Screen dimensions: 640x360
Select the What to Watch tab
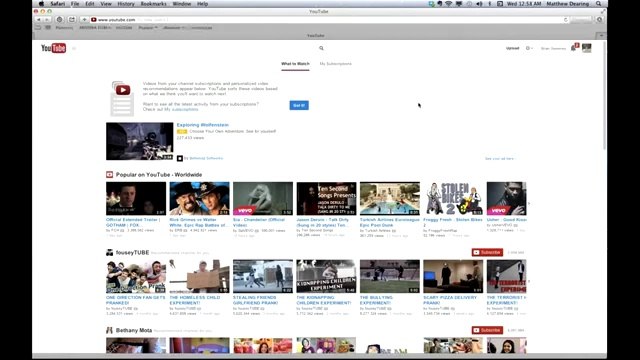pyautogui.click(x=295, y=64)
